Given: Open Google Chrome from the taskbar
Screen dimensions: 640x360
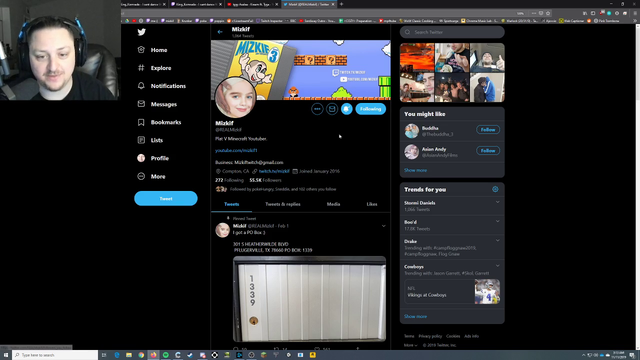Looking at the screenshot, I should 141,355.
